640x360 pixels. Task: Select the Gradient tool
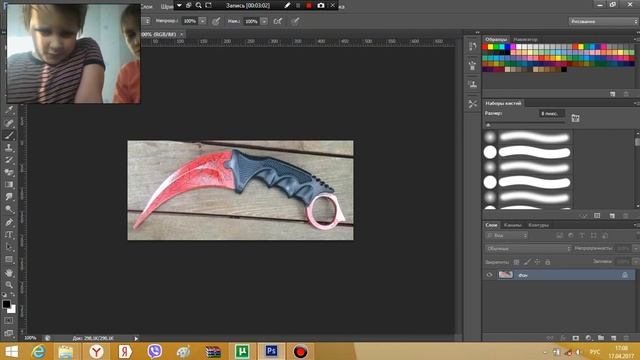(x=9, y=184)
